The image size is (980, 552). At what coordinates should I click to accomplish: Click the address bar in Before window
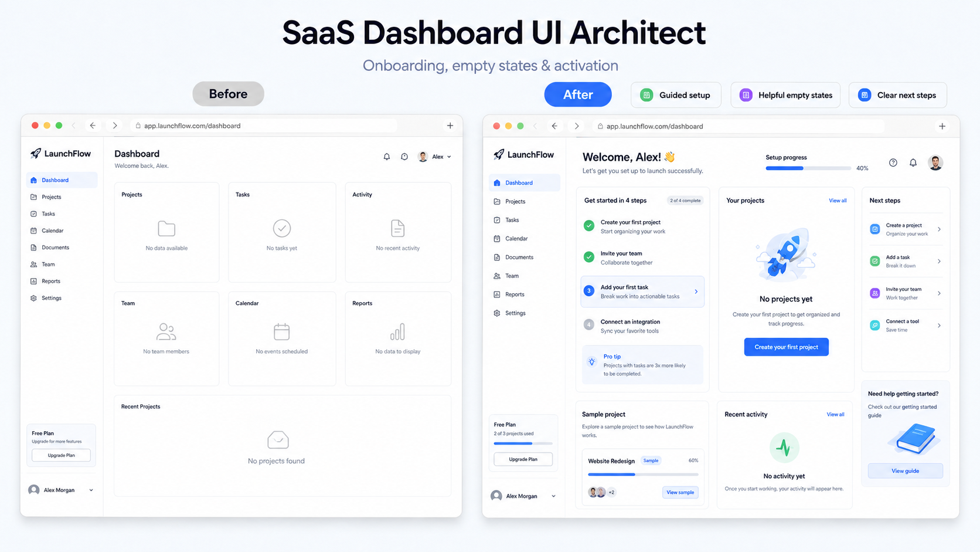(x=263, y=126)
